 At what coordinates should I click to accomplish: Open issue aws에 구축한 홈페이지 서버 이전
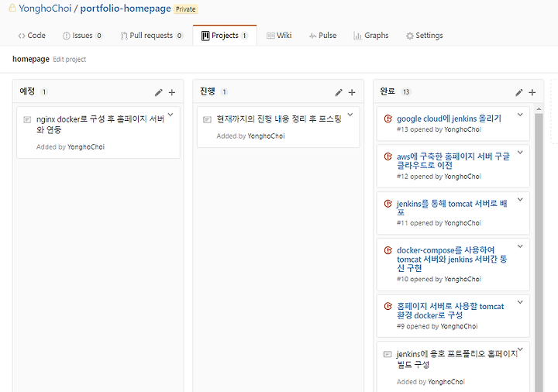tap(453, 161)
